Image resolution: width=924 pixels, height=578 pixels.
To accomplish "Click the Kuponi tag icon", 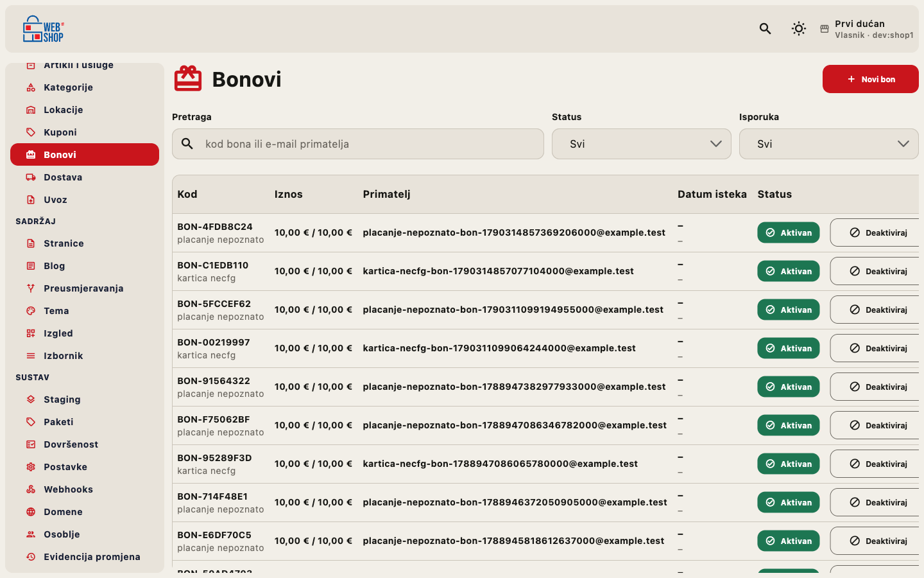I will [31, 132].
